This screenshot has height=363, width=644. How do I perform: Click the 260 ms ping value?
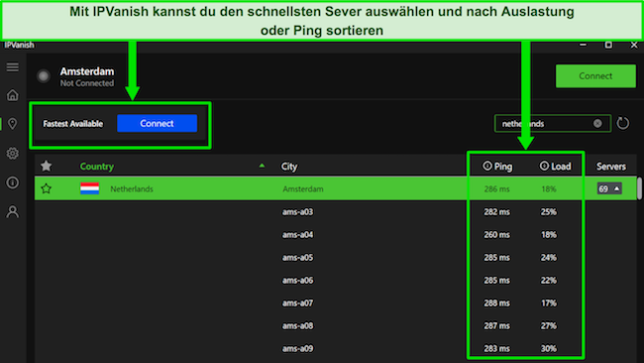(x=496, y=235)
